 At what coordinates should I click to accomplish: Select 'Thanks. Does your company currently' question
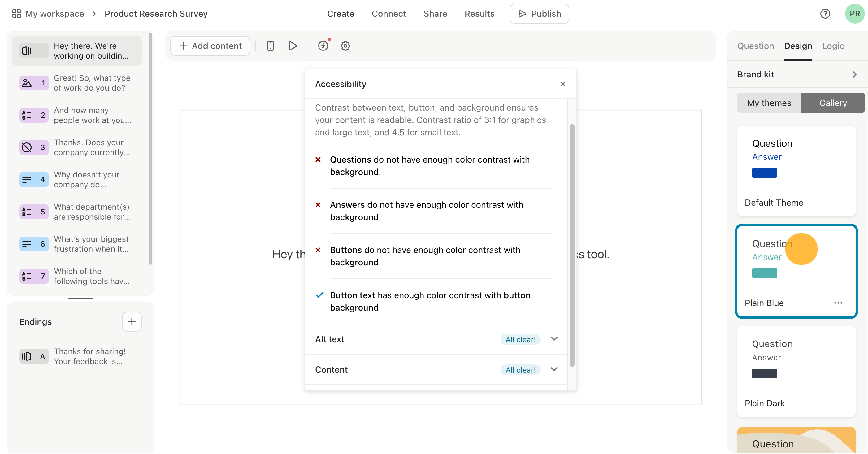coord(77,147)
